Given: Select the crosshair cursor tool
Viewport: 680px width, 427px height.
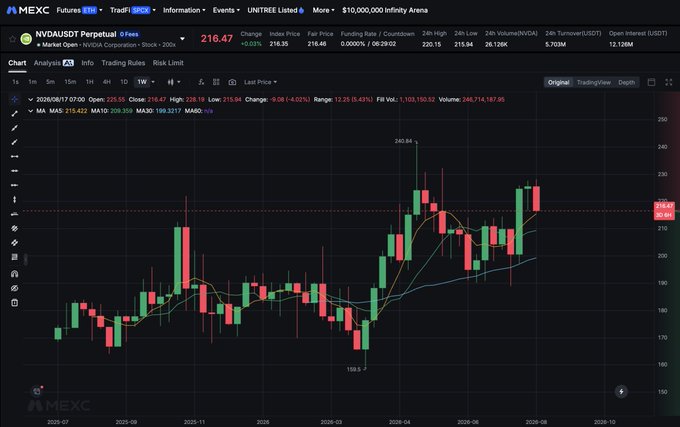Looking at the screenshot, I should [14, 99].
